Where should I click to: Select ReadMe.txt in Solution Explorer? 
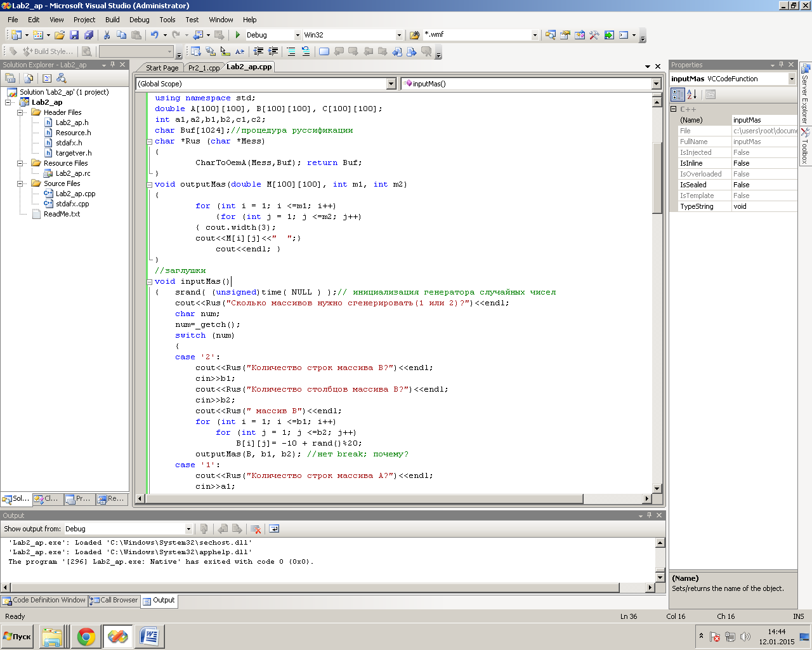point(62,214)
